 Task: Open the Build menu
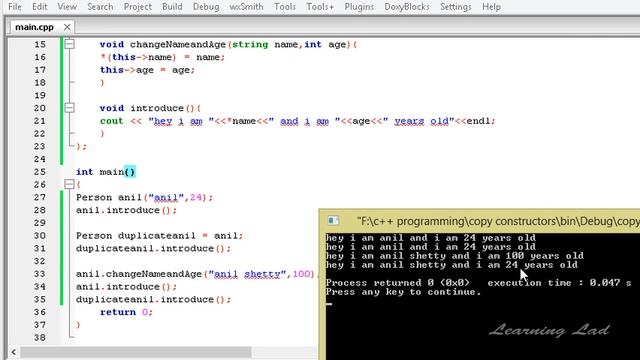pos(172,7)
